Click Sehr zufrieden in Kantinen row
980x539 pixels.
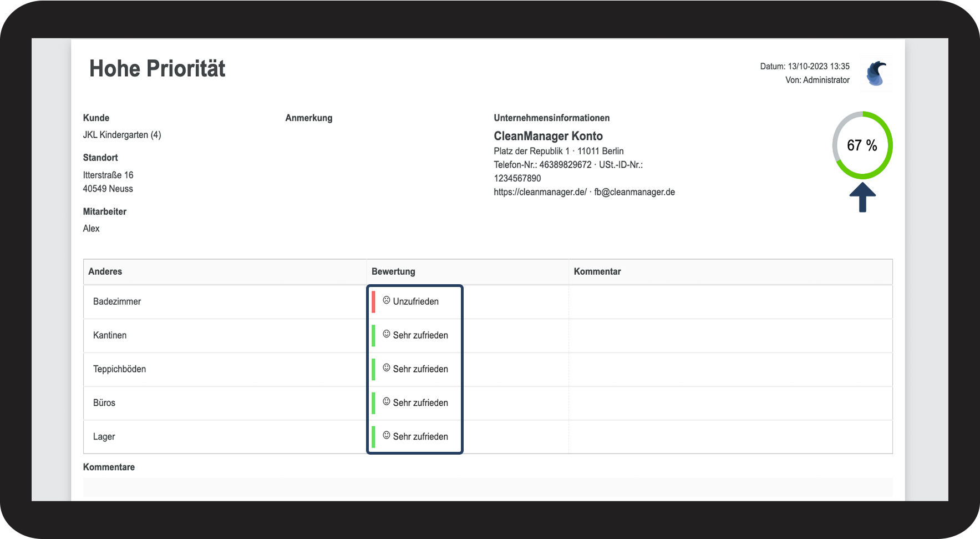pos(420,335)
